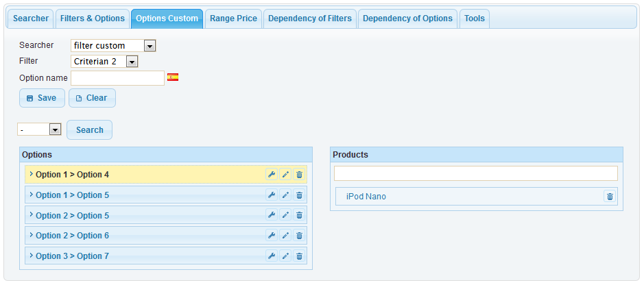
Task: Expand the Option 1 > Option 5 row
Action: tap(31, 195)
